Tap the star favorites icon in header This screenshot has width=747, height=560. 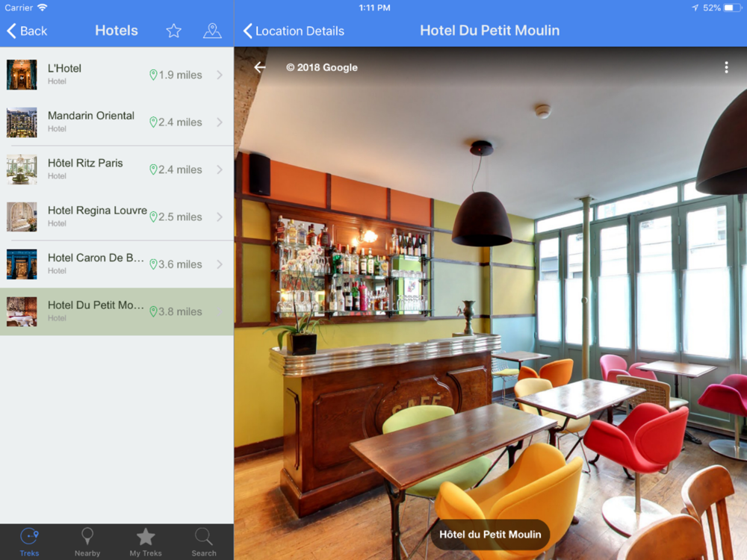tap(173, 31)
